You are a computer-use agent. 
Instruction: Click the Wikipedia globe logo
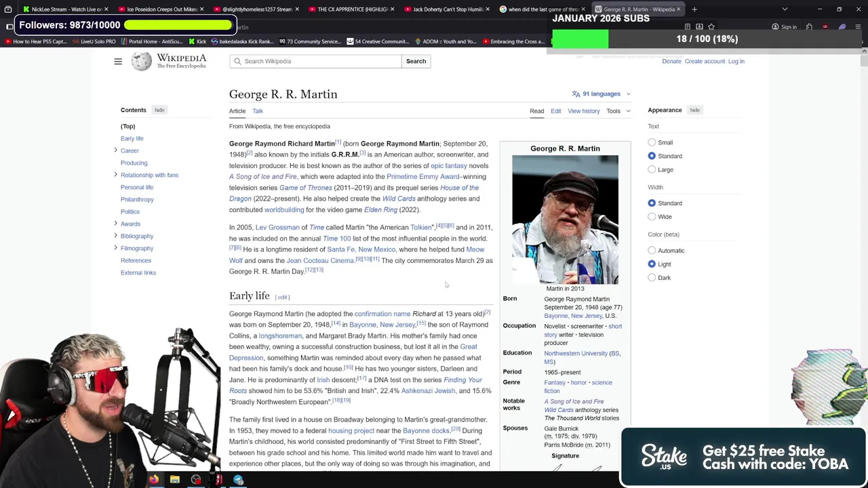[142, 61]
